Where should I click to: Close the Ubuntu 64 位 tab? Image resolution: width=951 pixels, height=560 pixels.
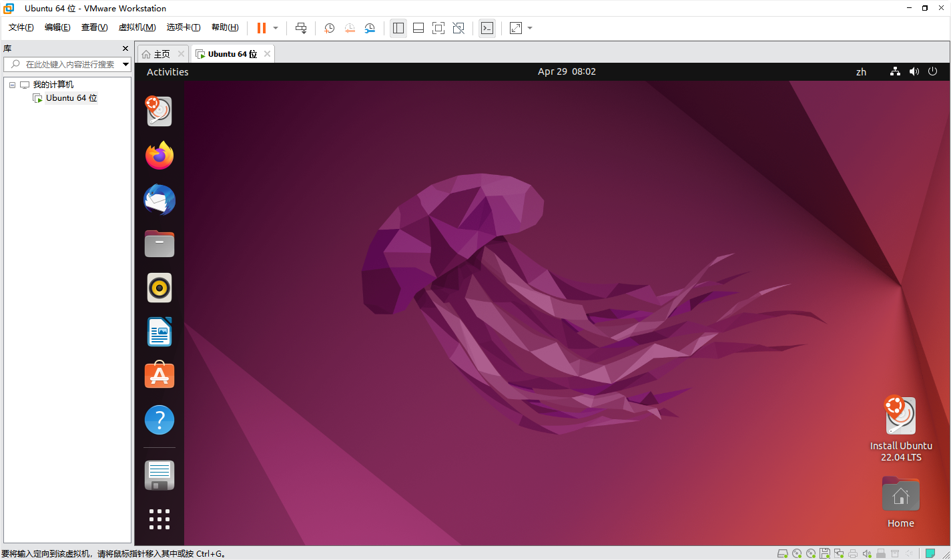coord(267,54)
